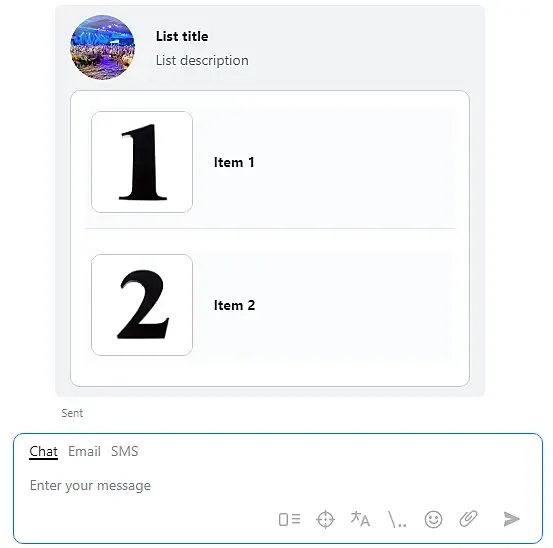The width and height of the screenshot is (553, 548).
Task: Open the canned responses shortcut icon
Action: tap(397, 519)
